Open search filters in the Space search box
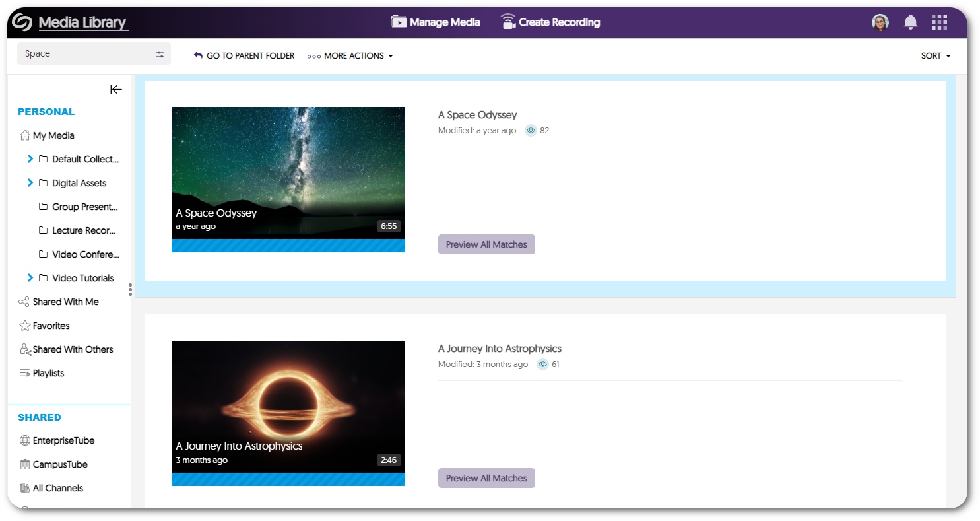This screenshot has height=521, width=980. click(x=159, y=53)
